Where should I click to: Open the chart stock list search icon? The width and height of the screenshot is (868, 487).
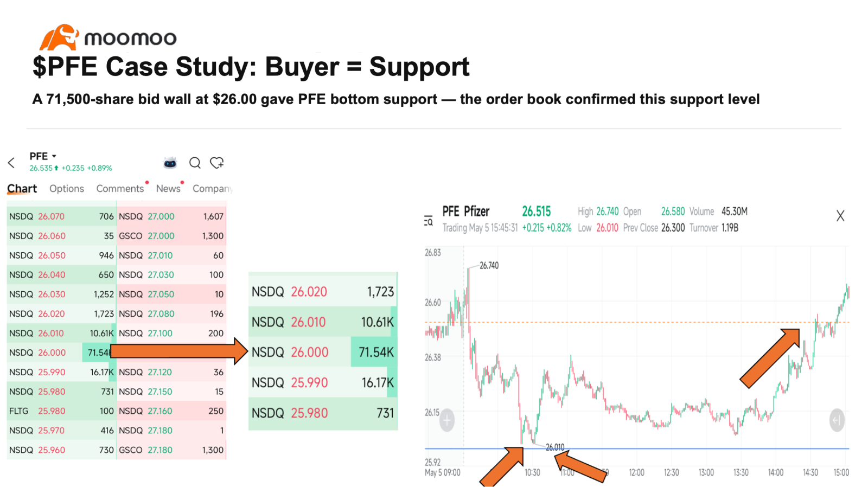(428, 221)
